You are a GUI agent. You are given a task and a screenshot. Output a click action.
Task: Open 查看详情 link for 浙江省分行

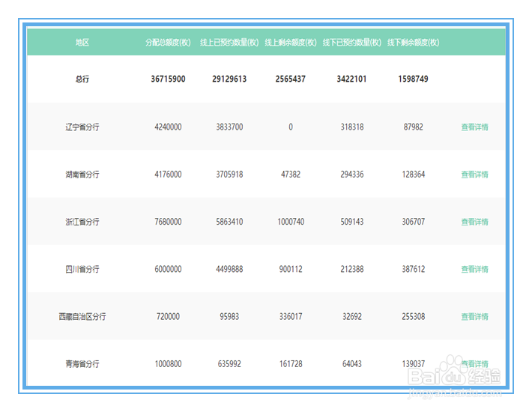coord(474,222)
